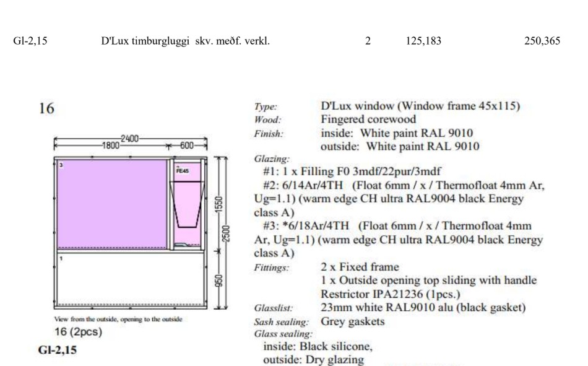Click 'outside: Dry glazing' line

[314, 360]
